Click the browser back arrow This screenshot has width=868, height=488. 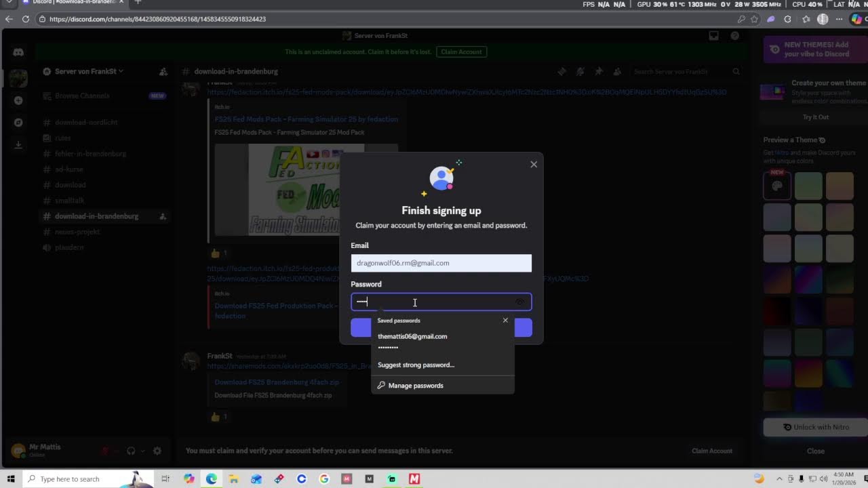(x=9, y=19)
